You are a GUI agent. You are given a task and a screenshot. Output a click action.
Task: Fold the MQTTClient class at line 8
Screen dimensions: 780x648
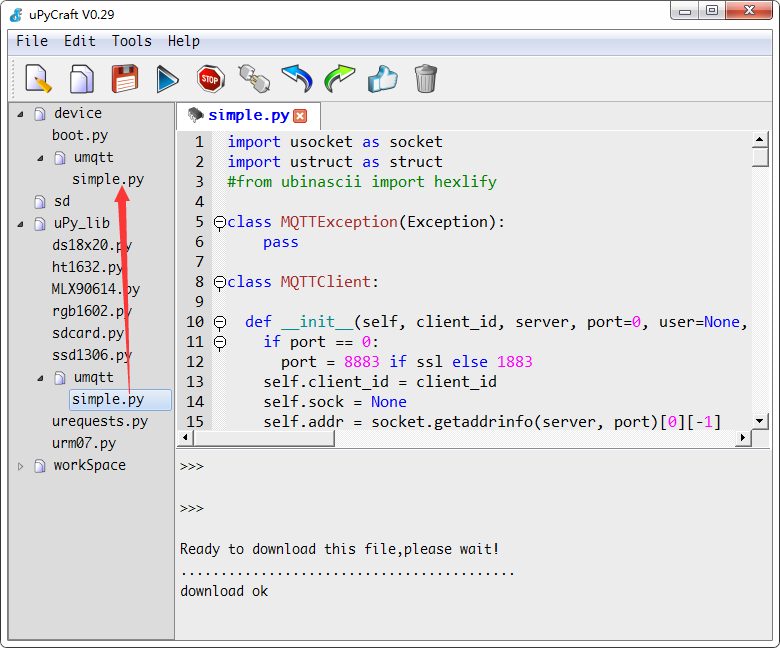220,282
